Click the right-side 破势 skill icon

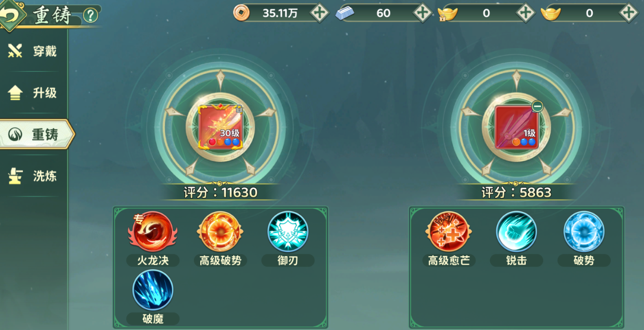tap(584, 232)
